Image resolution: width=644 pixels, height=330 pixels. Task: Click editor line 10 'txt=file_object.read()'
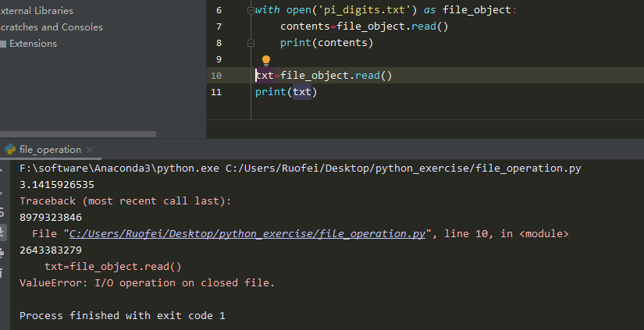[x=324, y=76]
